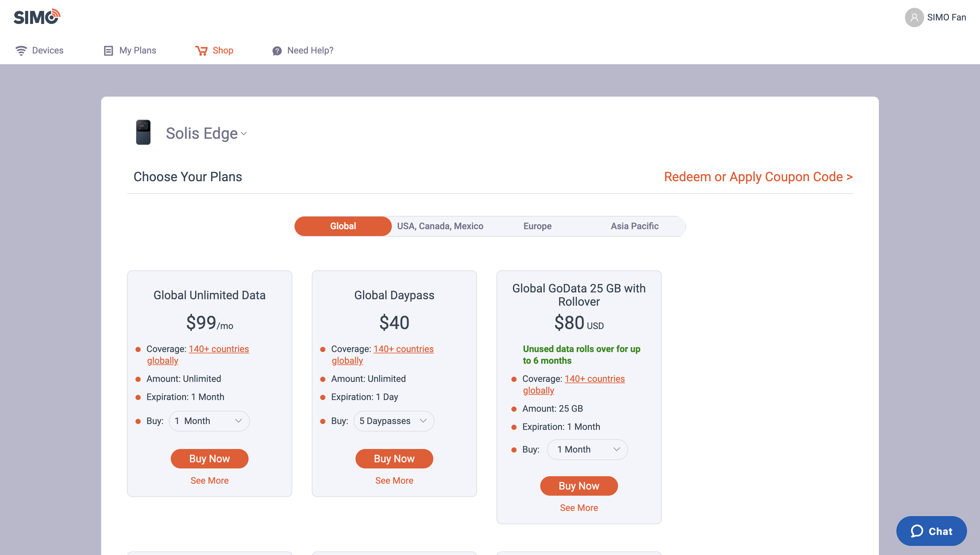Open the 1 Month dropdown for Unlimited Data
Image resolution: width=980 pixels, height=555 pixels.
pyautogui.click(x=209, y=421)
